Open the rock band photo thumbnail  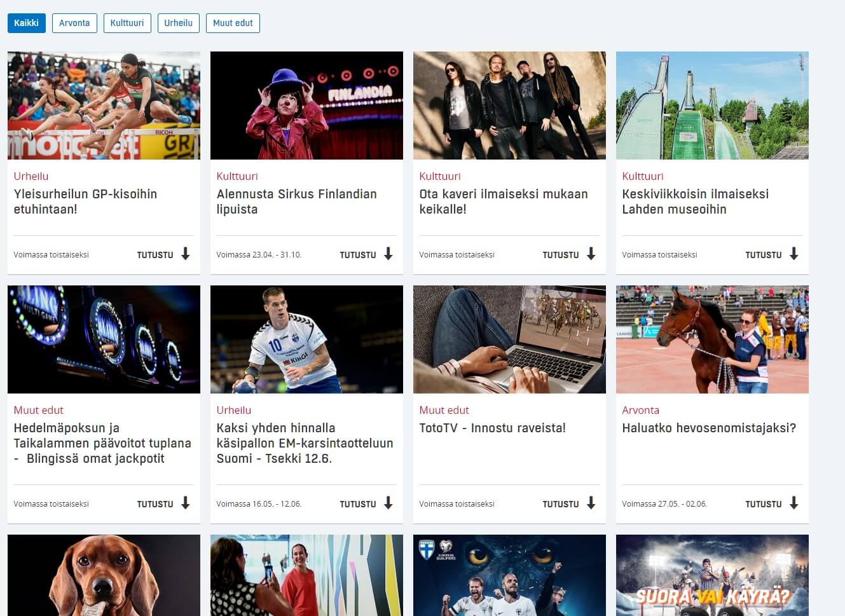click(509, 106)
